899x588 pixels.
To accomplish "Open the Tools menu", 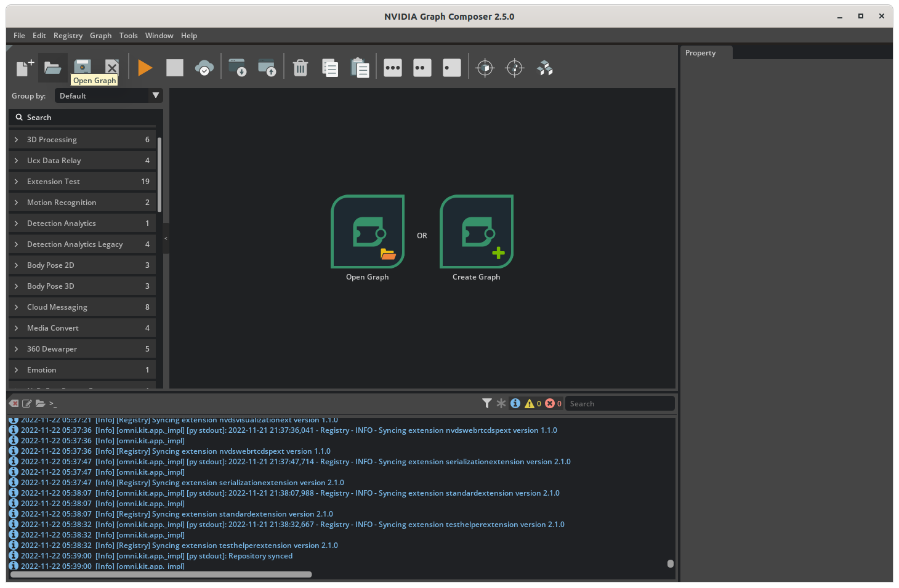I will tap(129, 36).
